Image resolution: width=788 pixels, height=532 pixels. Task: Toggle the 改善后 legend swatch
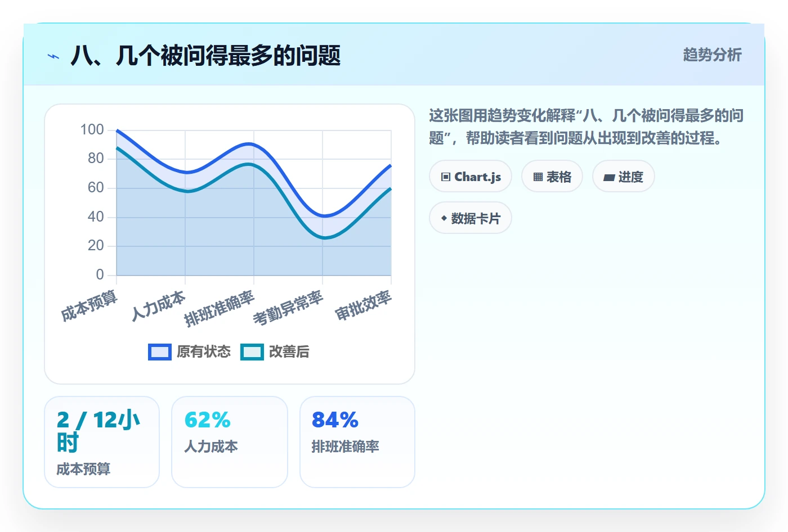tap(252, 352)
